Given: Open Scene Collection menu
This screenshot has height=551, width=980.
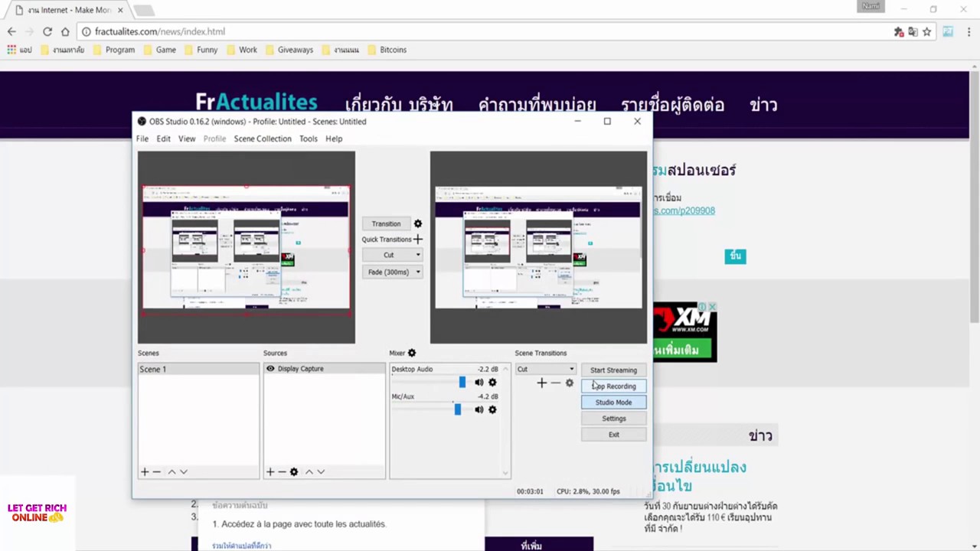Looking at the screenshot, I should tap(263, 139).
